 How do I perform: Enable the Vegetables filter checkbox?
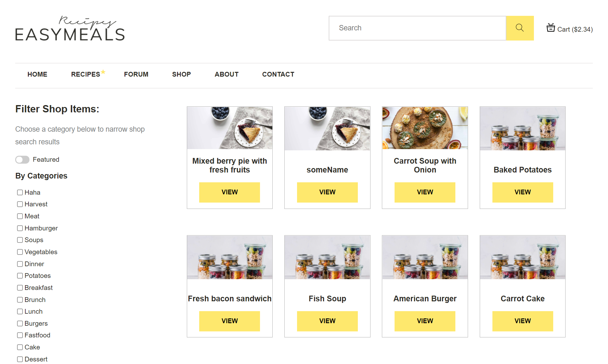point(20,252)
